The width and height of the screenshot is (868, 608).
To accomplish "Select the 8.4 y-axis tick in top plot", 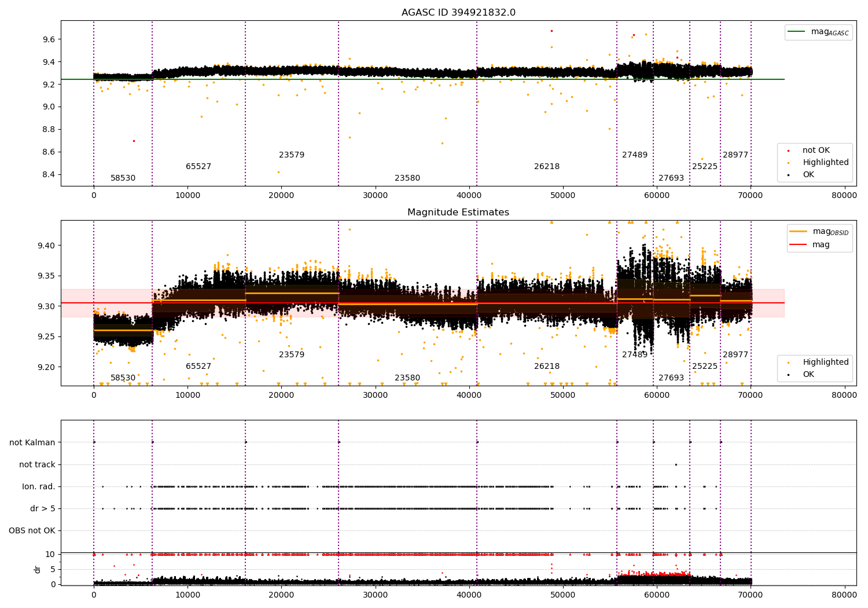I will [x=48, y=175].
